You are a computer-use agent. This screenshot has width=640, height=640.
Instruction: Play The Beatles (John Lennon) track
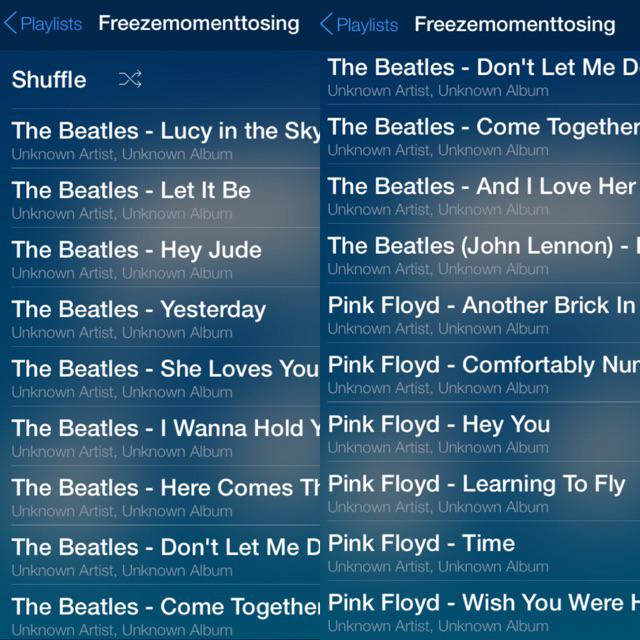(x=484, y=253)
